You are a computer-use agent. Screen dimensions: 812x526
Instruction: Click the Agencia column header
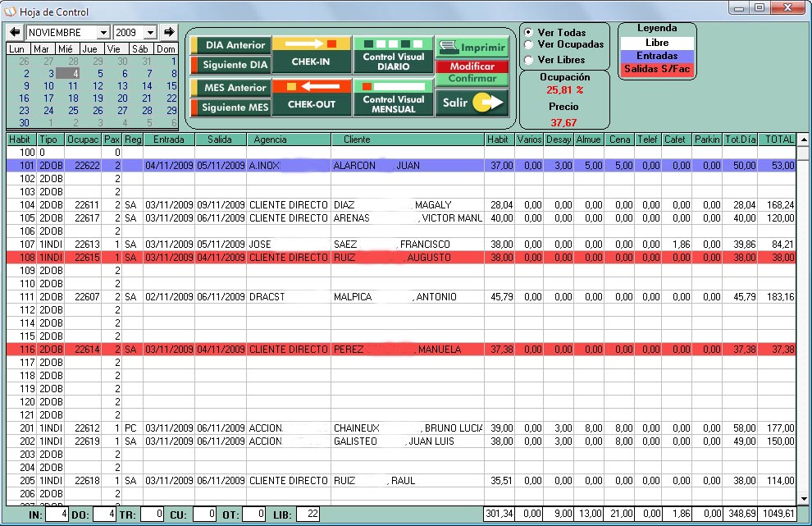(289, 140)
